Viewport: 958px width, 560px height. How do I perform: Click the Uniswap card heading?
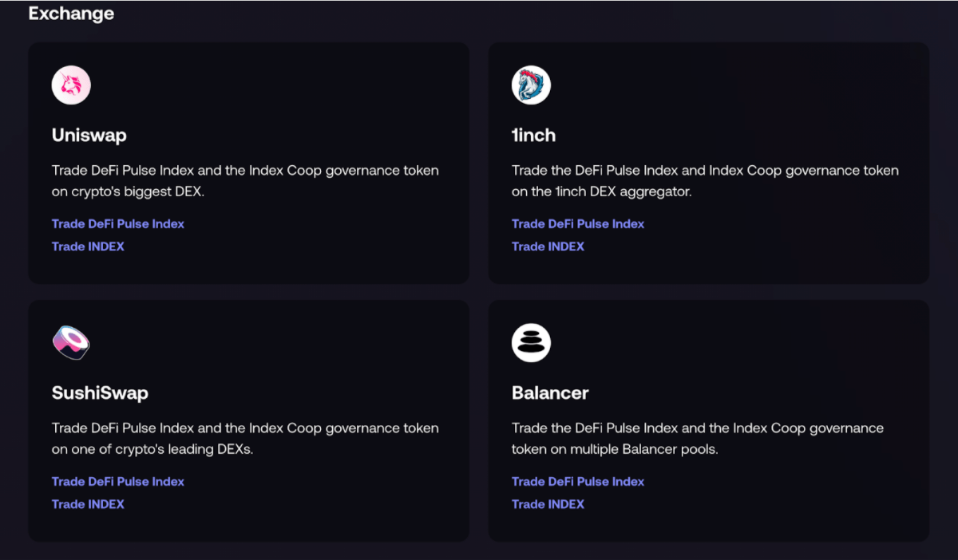89,136
